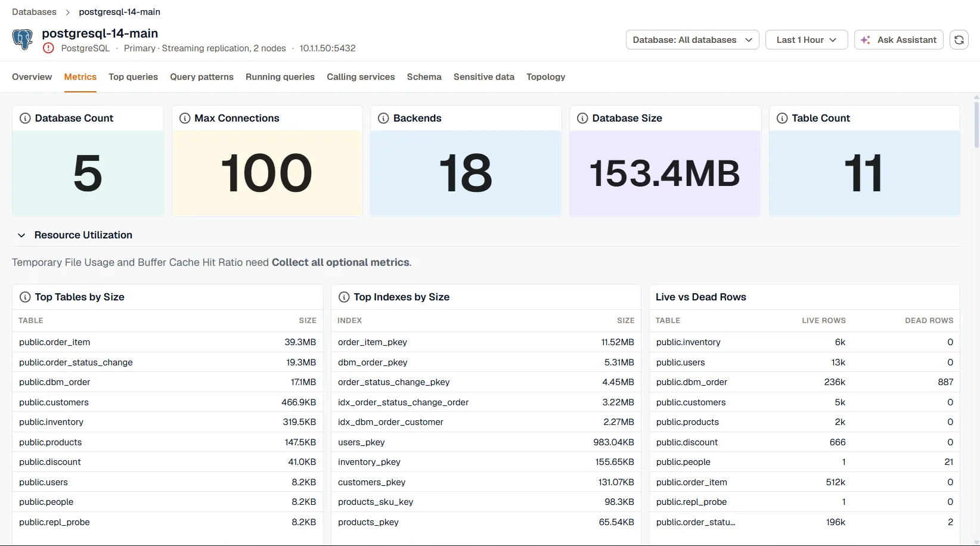Click the Ask Assistant button
This screenshot has height=546, width=980.
(898, 40)
